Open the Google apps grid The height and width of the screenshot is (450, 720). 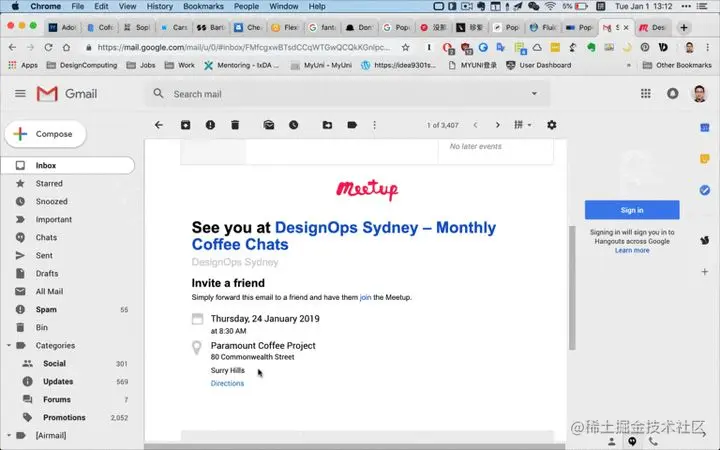pyautogui.click(x=646, y=94)
